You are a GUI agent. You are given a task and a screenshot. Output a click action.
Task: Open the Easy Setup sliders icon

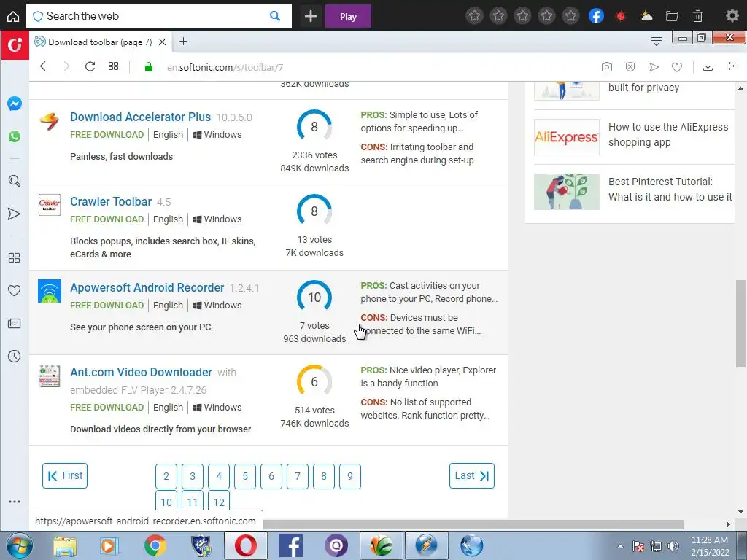[732, 66]
